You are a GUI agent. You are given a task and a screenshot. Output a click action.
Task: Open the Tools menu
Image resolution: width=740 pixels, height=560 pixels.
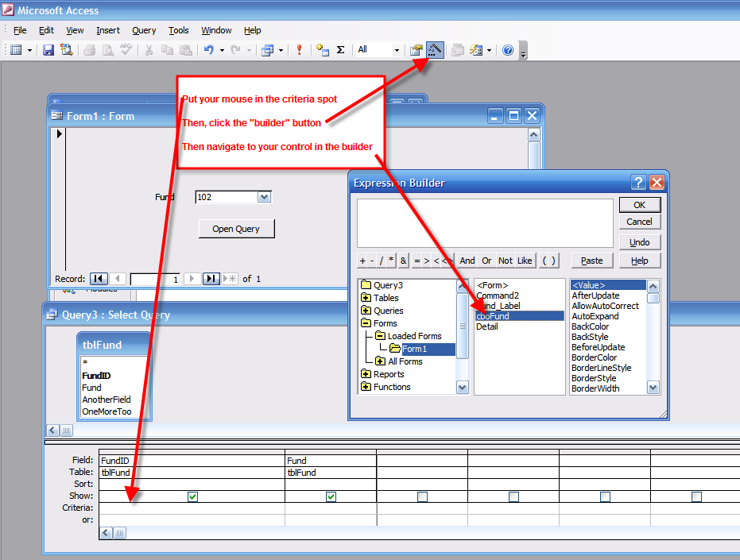(179, 30)
